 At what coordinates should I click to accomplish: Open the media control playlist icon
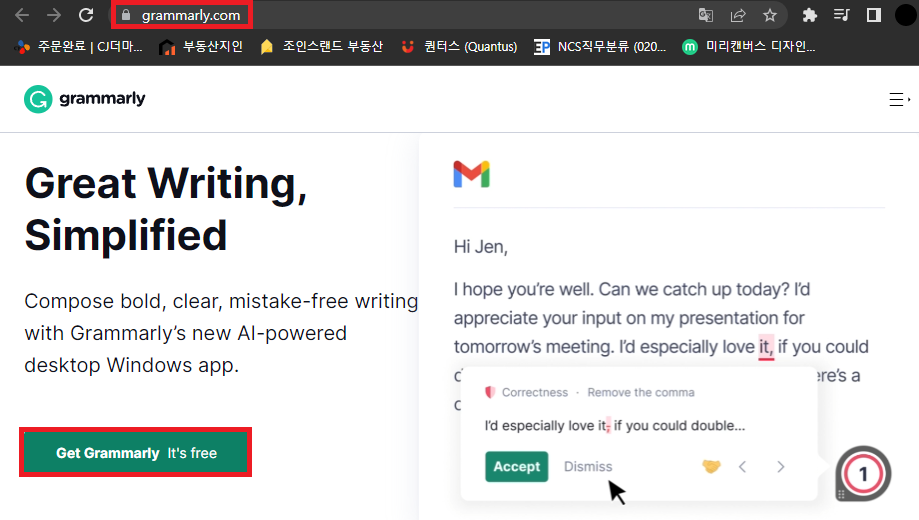pyautogui.click(x=842, y=15)
